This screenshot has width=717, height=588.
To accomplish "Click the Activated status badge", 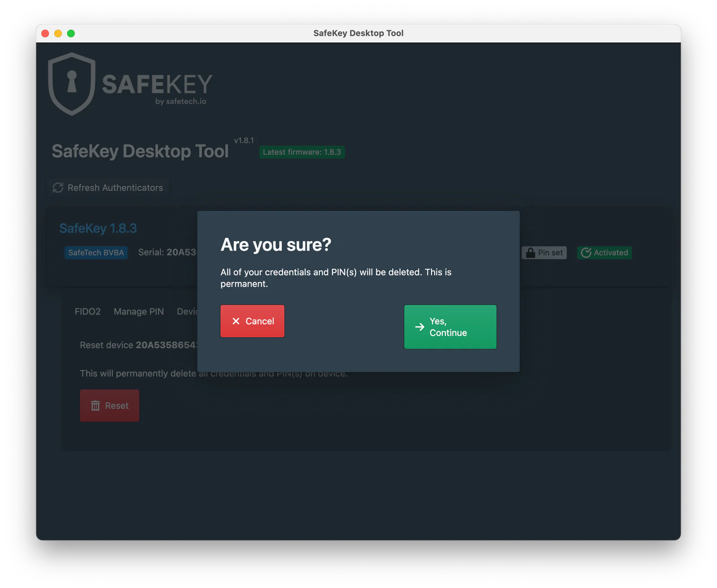I will click(605, 253).
